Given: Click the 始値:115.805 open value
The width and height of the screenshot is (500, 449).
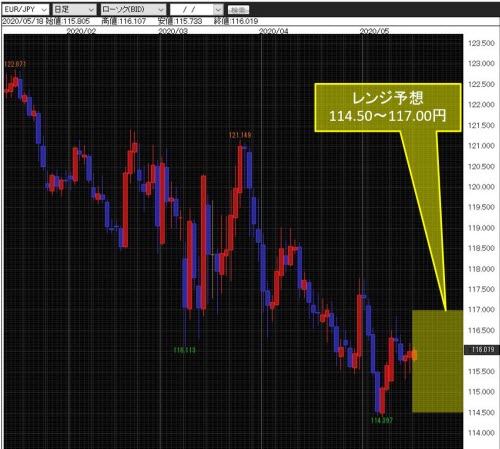Looking at the screenshot, I should click(x=68, y=21).
